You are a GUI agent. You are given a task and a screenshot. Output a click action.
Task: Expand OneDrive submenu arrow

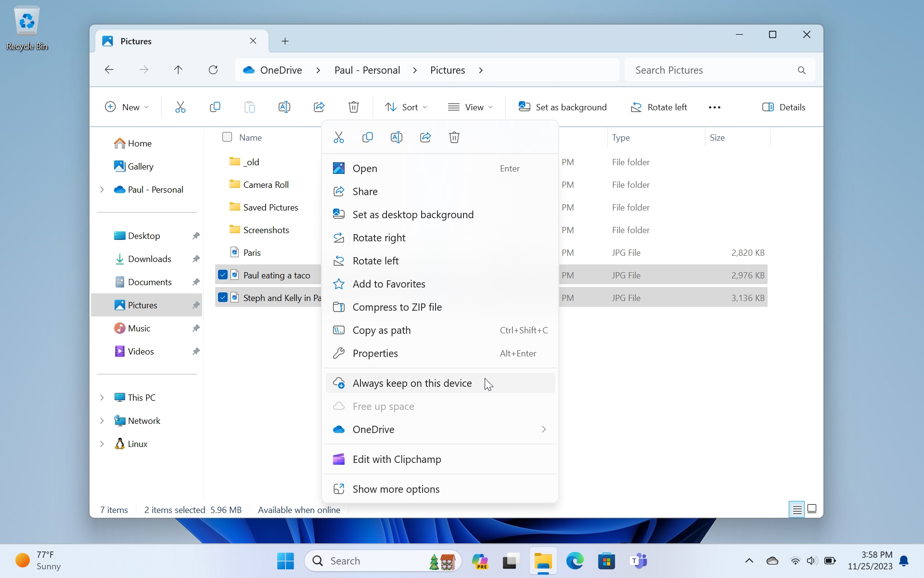pos(544,429)
